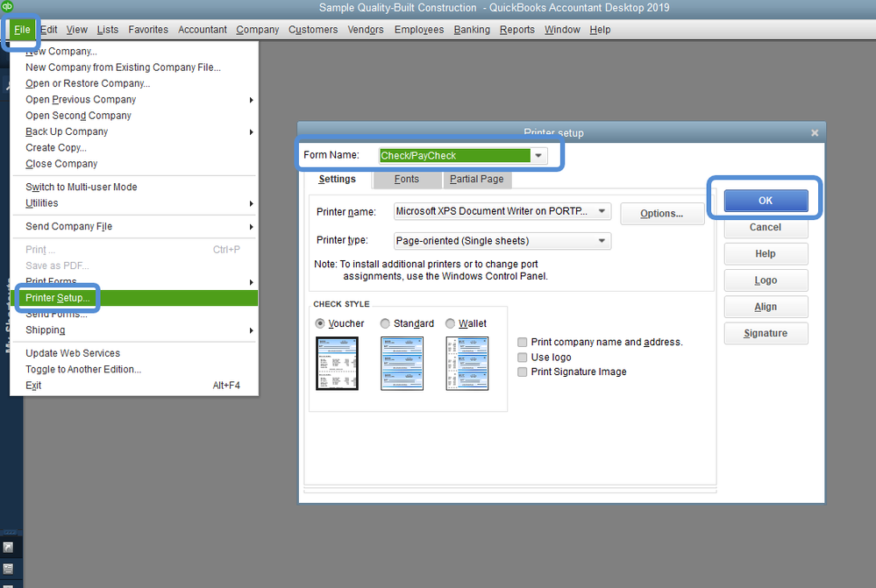The width and height of the screenshot is (876, 588).
Task: Check the Use logo option
Action: tap(523, 358)
